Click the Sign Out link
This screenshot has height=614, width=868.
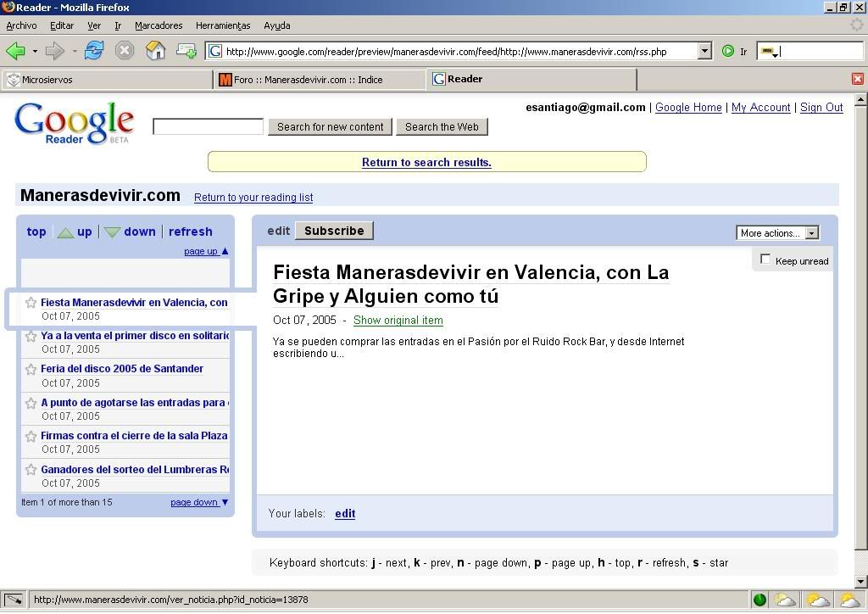821,108
